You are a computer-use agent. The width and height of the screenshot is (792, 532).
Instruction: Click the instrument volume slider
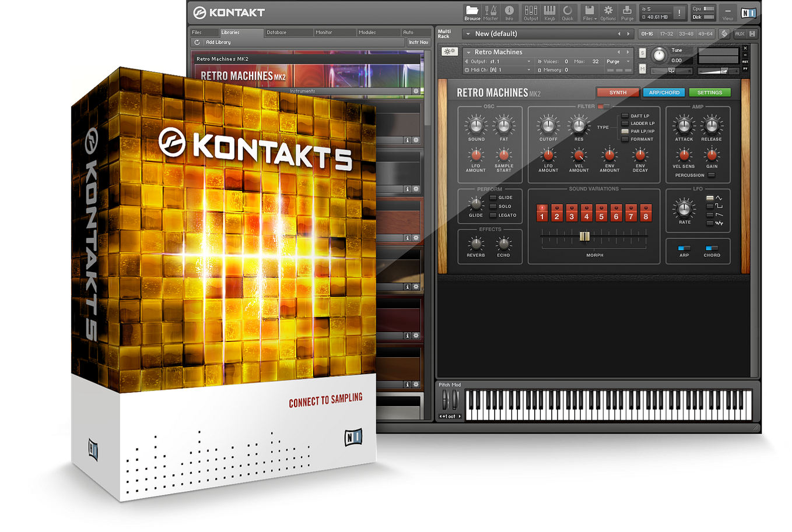point(718,71)
